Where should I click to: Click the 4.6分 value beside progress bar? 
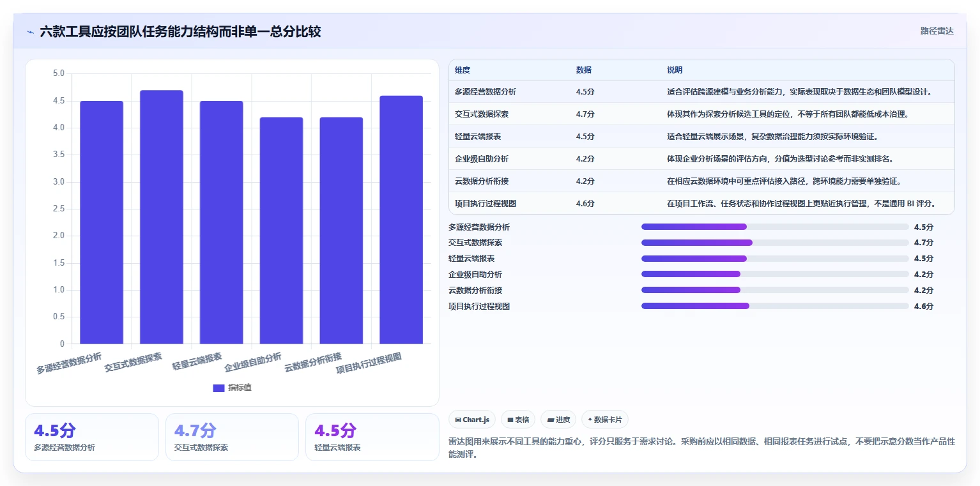tap(924, 306)
